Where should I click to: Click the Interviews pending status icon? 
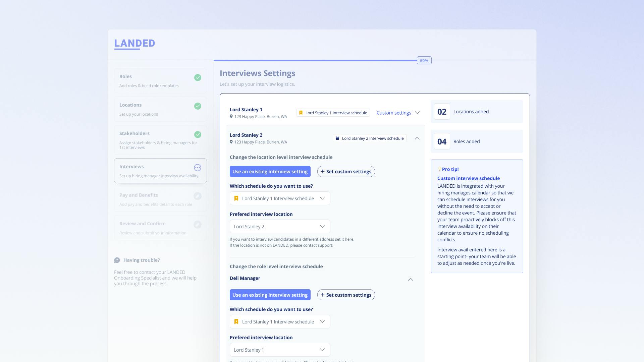(x=198, y=168)
